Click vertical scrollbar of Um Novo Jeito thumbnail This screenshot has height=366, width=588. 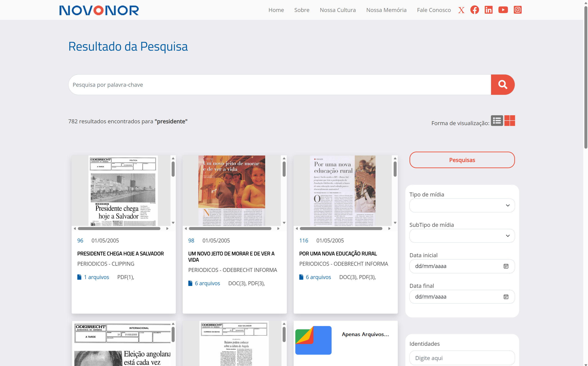[x=284, y=169]
